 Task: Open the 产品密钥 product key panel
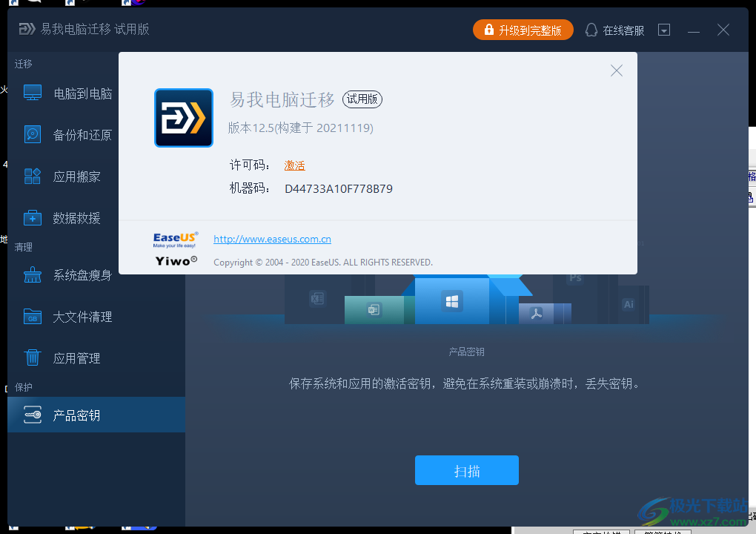[x=31, y=415]
